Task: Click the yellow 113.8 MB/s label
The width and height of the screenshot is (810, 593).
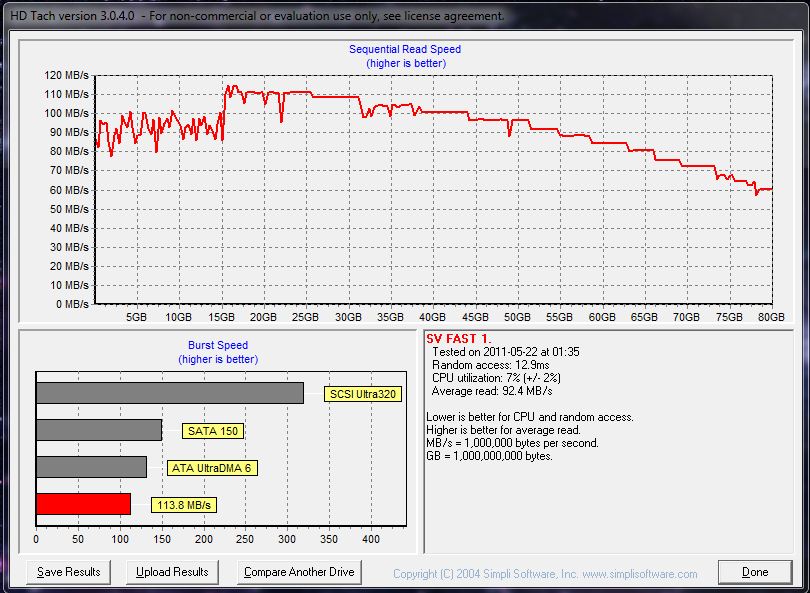Action: point(184,505)
